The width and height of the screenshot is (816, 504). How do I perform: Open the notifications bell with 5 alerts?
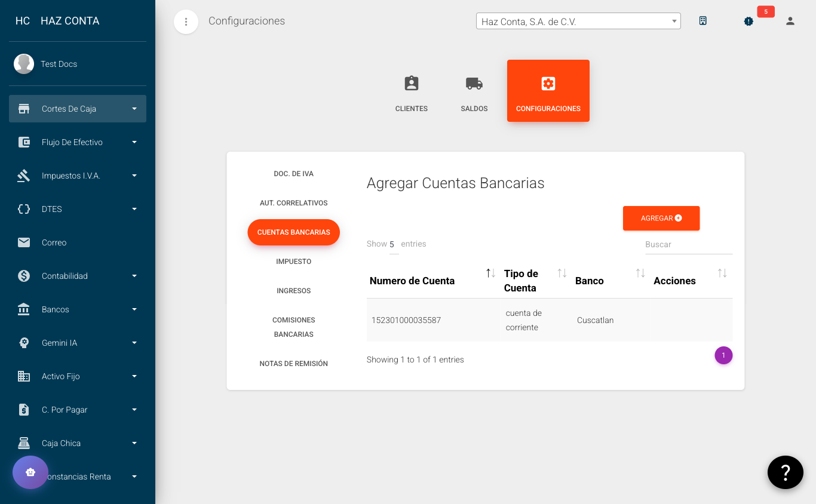[748, 21]
